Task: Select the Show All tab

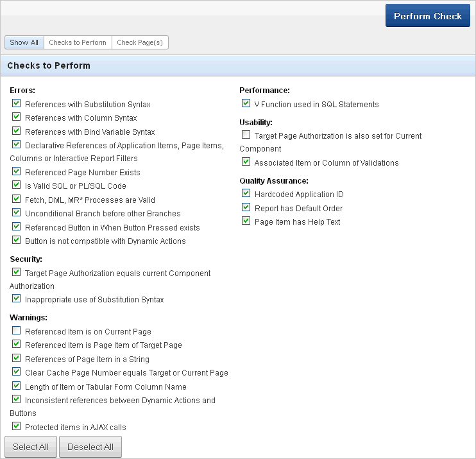Action: (24, 42)
